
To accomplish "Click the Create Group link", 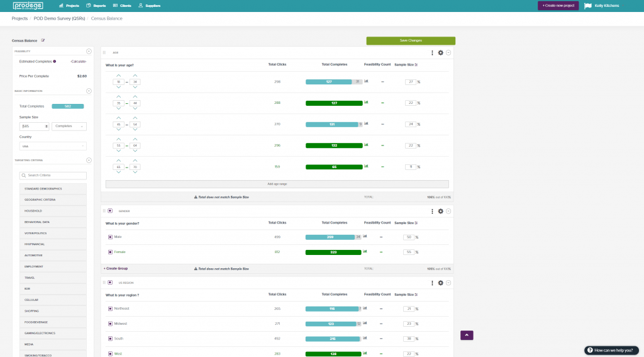I will (116, 269).
